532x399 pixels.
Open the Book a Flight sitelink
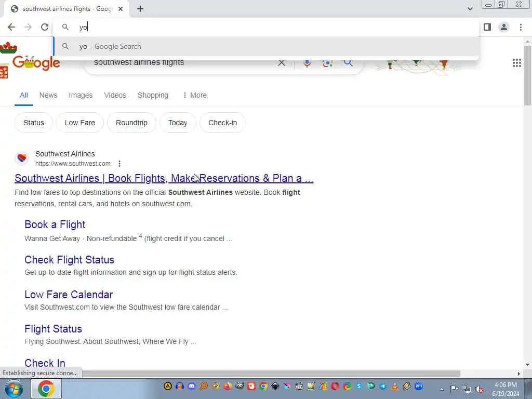[55, 224]
